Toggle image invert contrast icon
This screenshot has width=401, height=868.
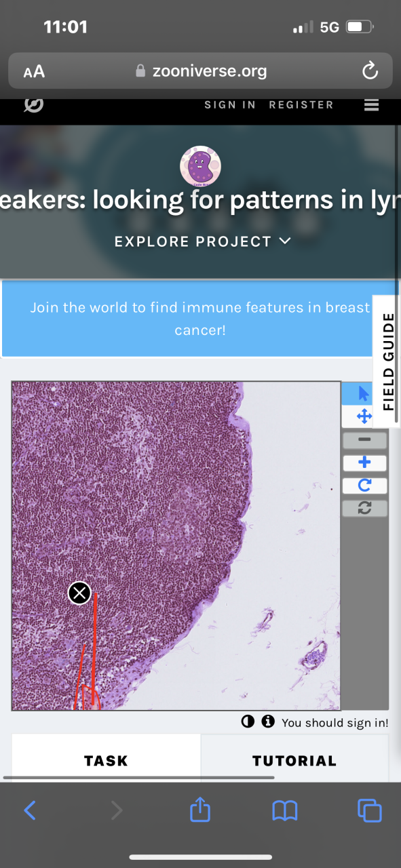pyautogui.click(x=248, y=722)
